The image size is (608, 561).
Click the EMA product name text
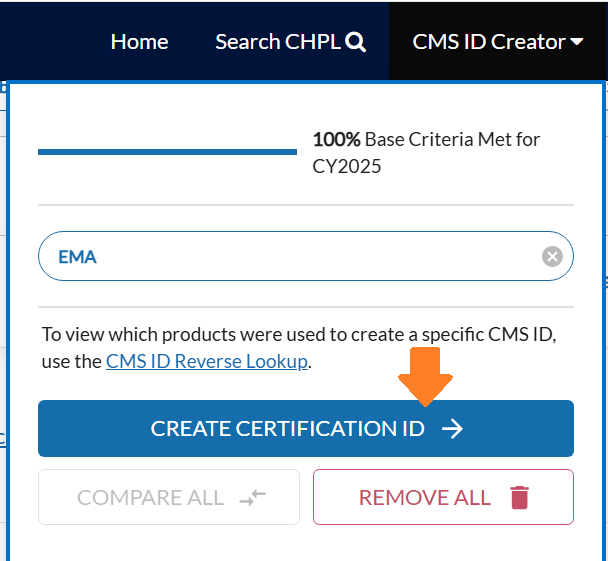77,257
